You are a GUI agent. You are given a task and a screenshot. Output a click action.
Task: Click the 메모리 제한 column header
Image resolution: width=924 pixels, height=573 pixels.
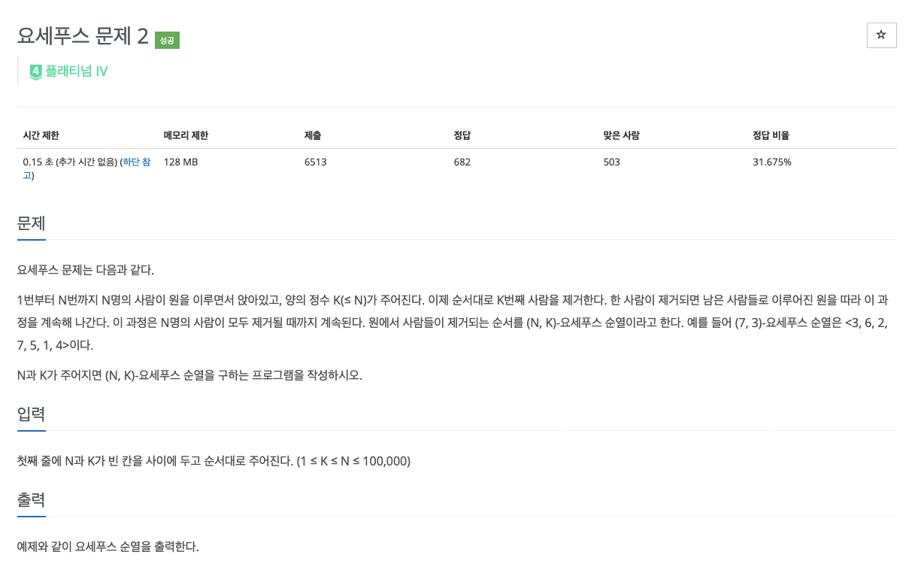coord(187,135)
